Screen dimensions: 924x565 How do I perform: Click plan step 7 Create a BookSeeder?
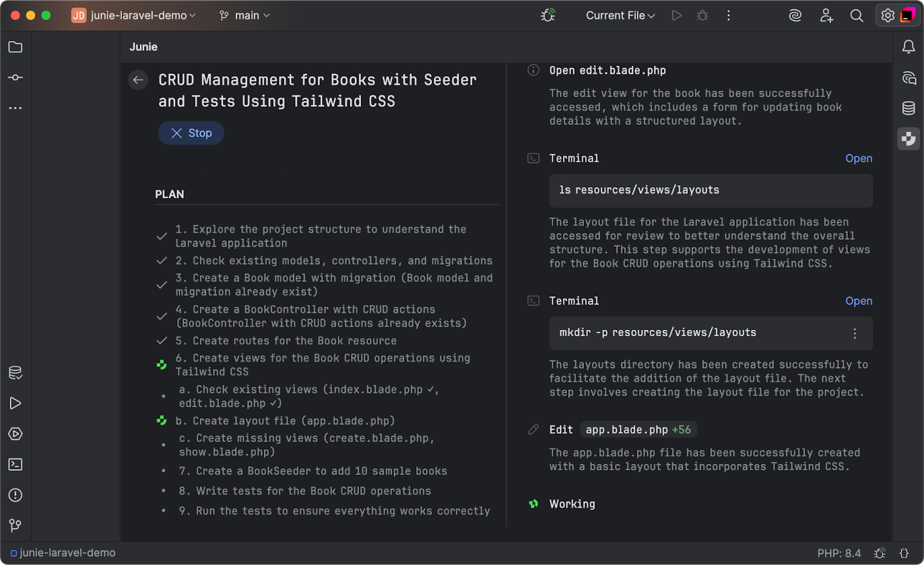pos(313,471)
